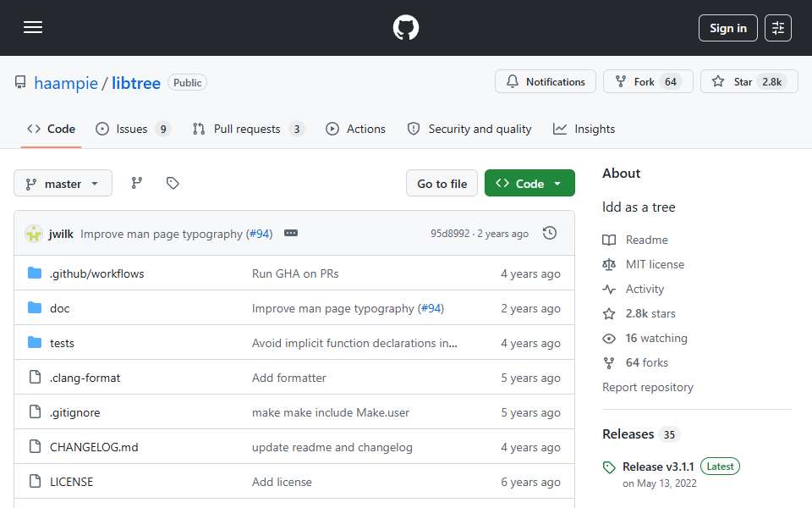The image size is (812, 508).
Task: Open the Issues count badge 9
Action: (163, 129)
